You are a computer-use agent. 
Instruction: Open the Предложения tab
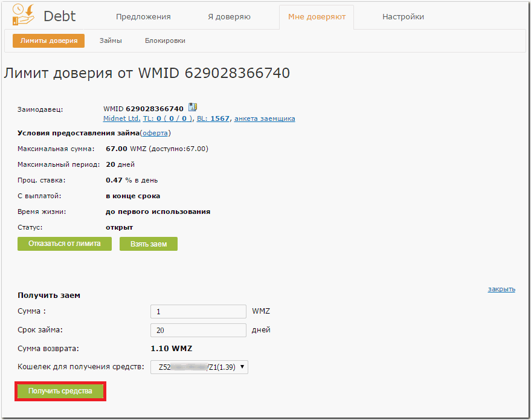[x=143, y=16]
